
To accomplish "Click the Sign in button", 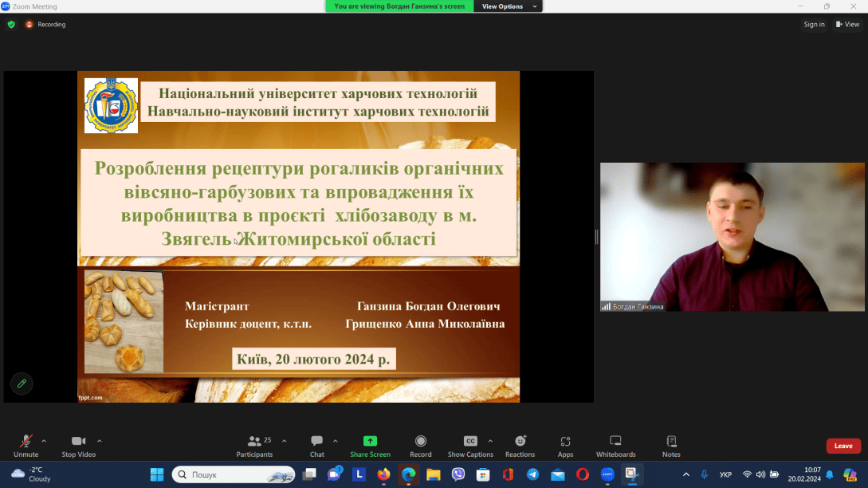I will point(814,25).
